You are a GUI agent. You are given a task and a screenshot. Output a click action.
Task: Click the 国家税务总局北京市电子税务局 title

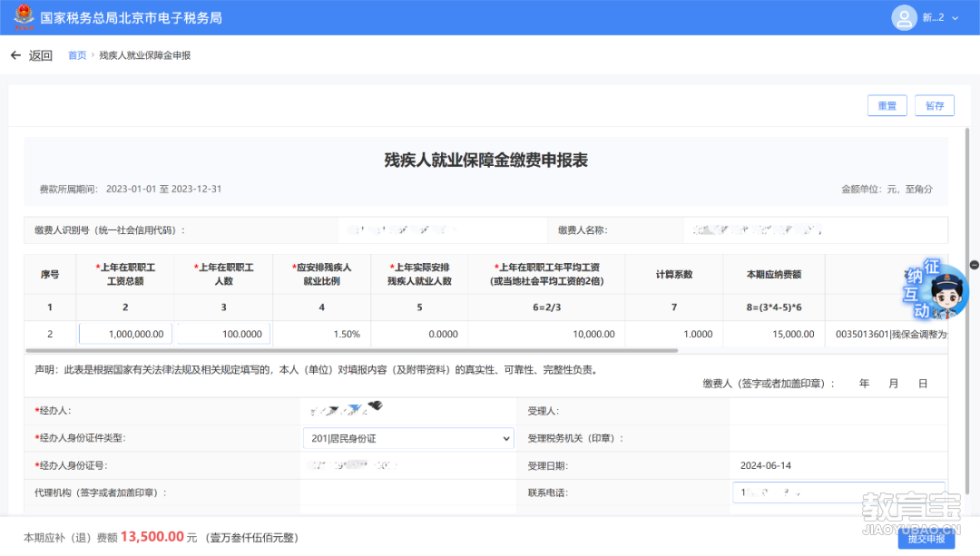point(131,18)
